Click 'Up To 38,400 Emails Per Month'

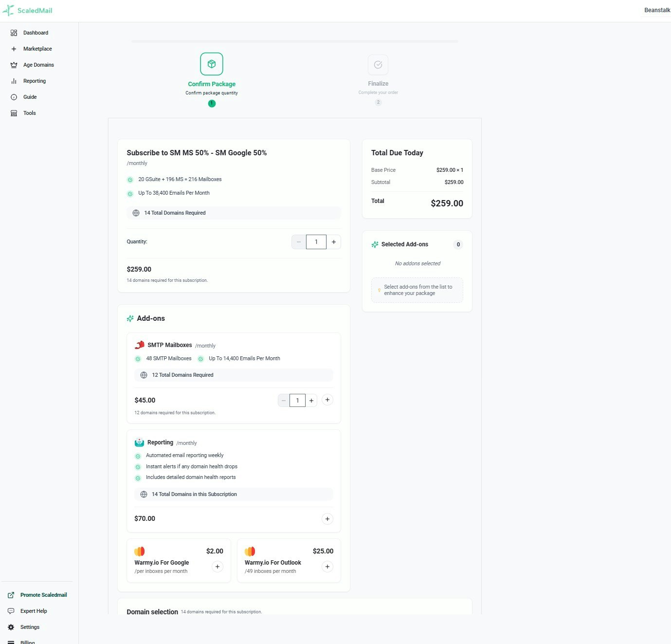pyautogui.click(x=174, y=193)
